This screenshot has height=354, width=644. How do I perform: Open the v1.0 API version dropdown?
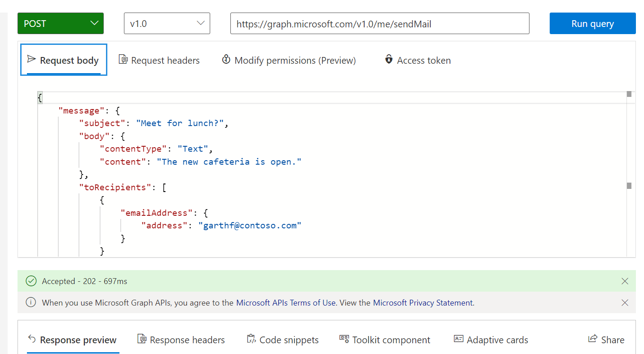pos(167,23)
